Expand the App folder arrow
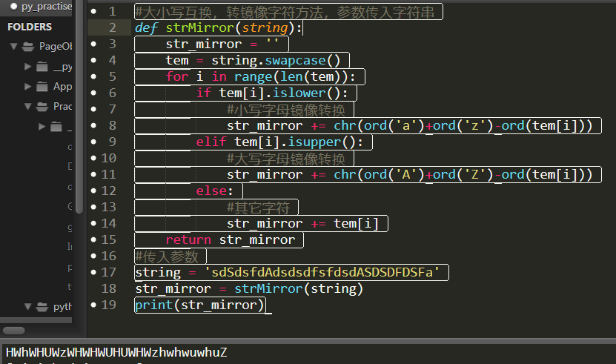Image resolution: width=616 pixels, height=364 pixels. click(28, 87)
